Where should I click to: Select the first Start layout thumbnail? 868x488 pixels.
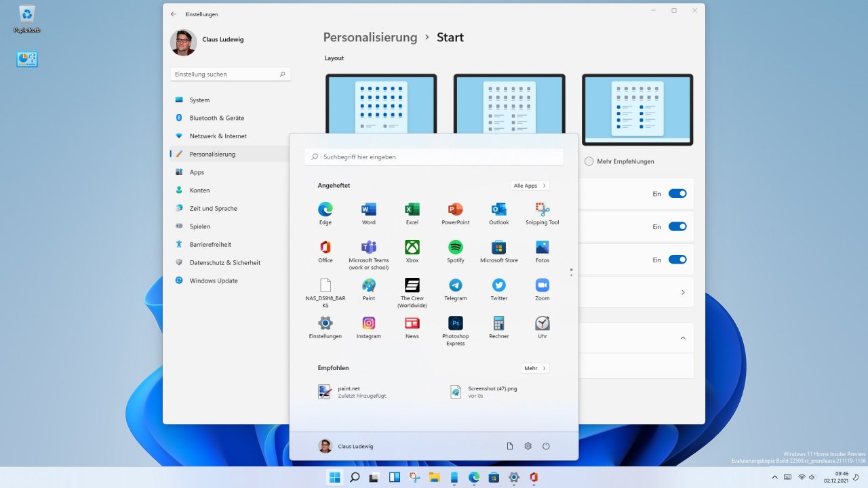381,105
